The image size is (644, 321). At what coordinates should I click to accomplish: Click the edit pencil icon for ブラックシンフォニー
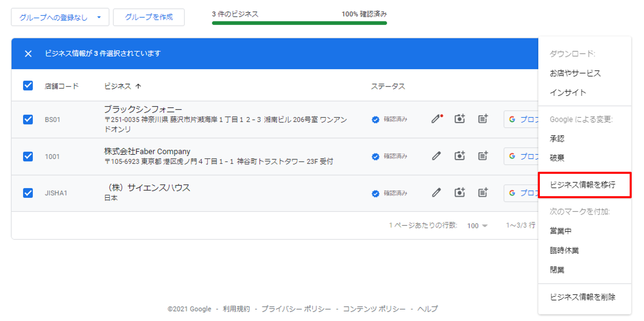pos(436,119)
